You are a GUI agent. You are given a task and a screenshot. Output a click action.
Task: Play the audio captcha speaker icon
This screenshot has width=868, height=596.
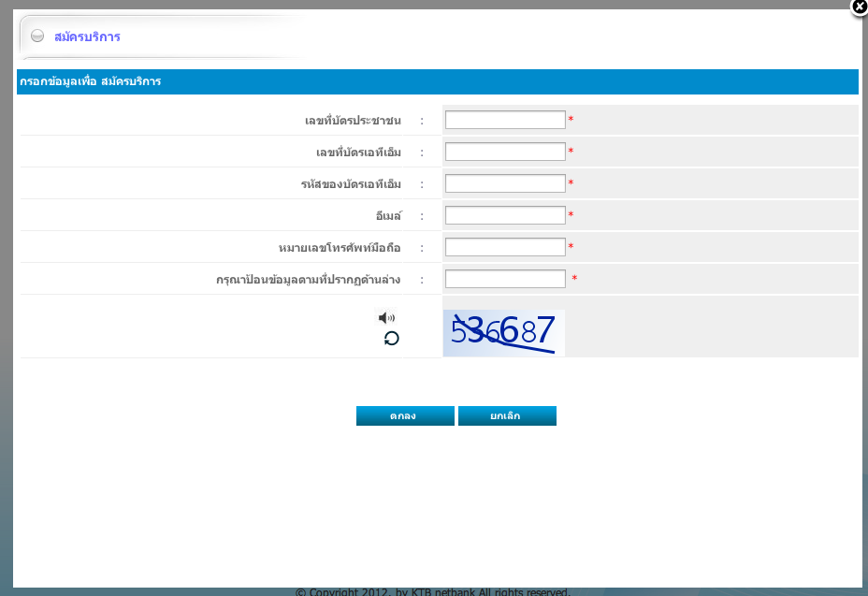(385, 317)
